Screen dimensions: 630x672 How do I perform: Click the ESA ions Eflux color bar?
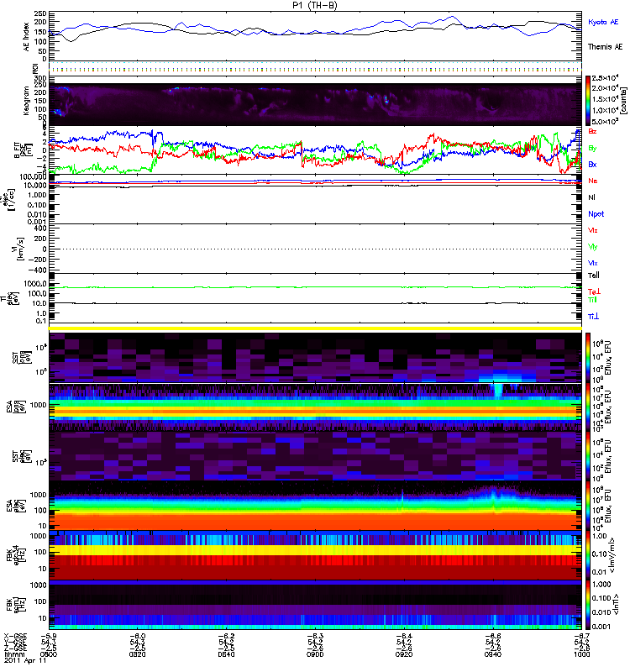[588, 407]
